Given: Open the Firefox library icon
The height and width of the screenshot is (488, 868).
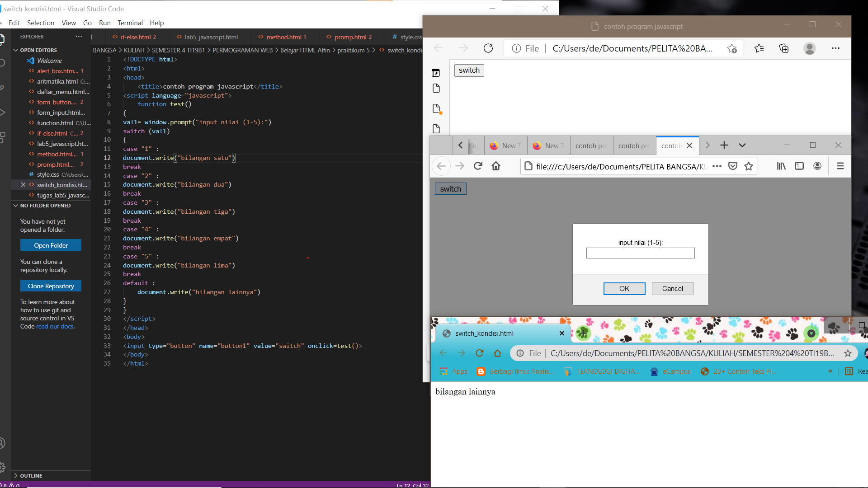Looking at the screenshot, I should click(781, 166).
